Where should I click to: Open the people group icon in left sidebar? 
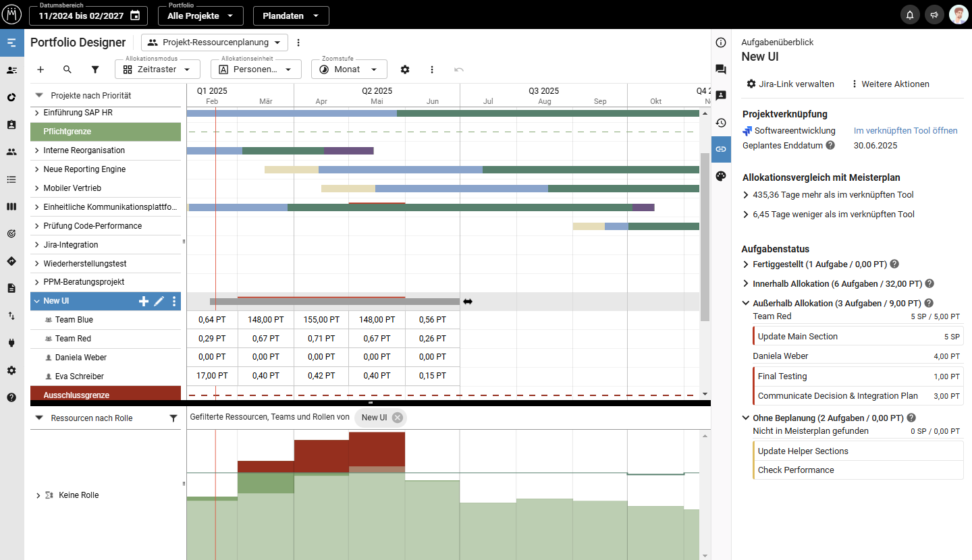[x=11, y=152]
